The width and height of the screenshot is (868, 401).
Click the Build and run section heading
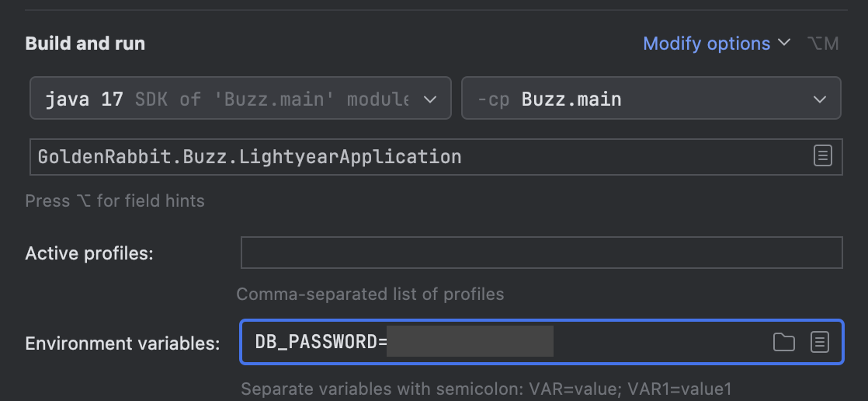[85, 44]
